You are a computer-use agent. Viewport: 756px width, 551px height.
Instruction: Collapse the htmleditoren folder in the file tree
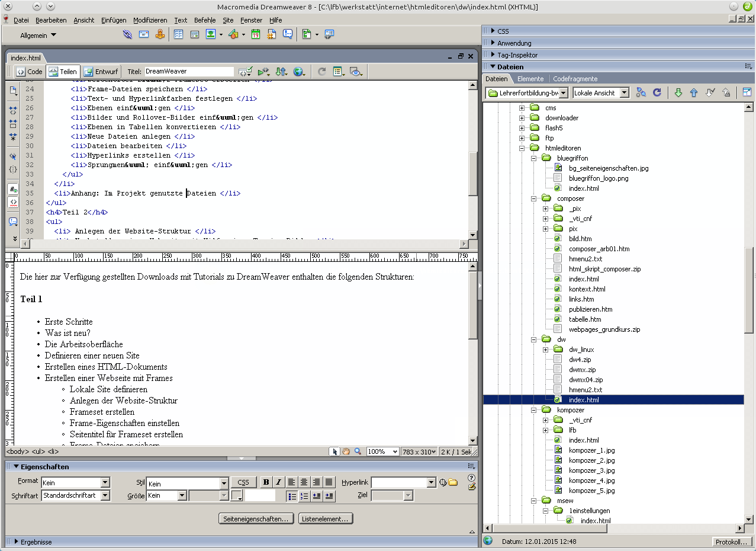521,148
